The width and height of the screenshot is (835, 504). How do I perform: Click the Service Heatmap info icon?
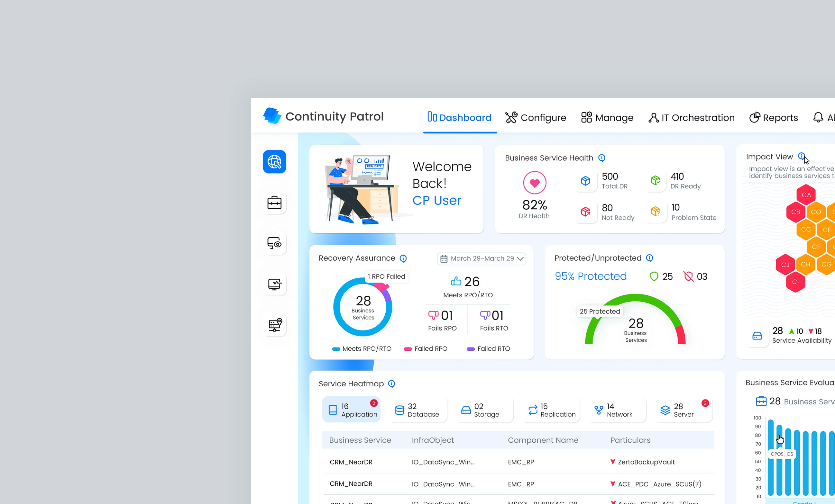tap(391, 384)
